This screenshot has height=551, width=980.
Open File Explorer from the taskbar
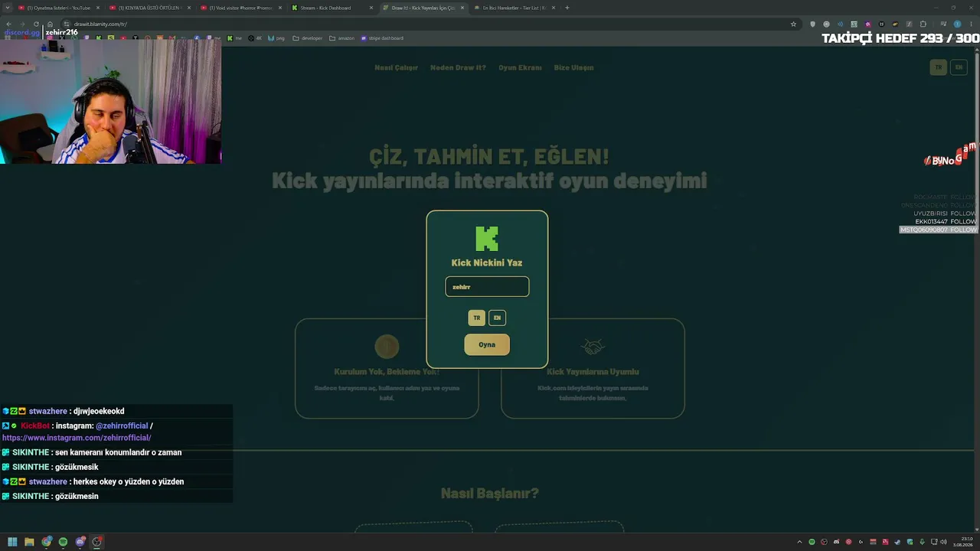(29, 542)
